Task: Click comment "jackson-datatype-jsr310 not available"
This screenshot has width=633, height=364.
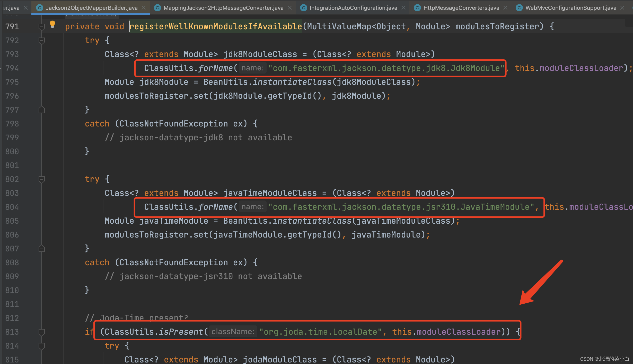Action: [210, 276]
